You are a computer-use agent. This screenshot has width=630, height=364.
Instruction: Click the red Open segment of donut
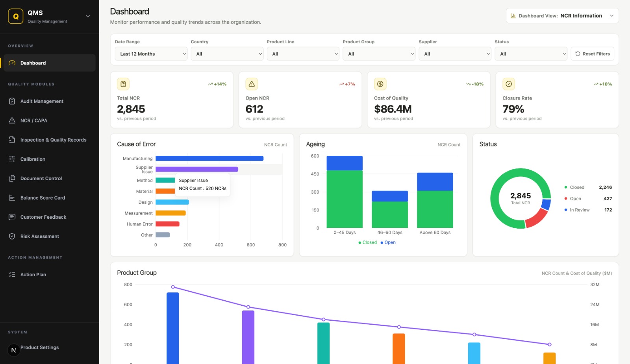click(x=536, y=218)
